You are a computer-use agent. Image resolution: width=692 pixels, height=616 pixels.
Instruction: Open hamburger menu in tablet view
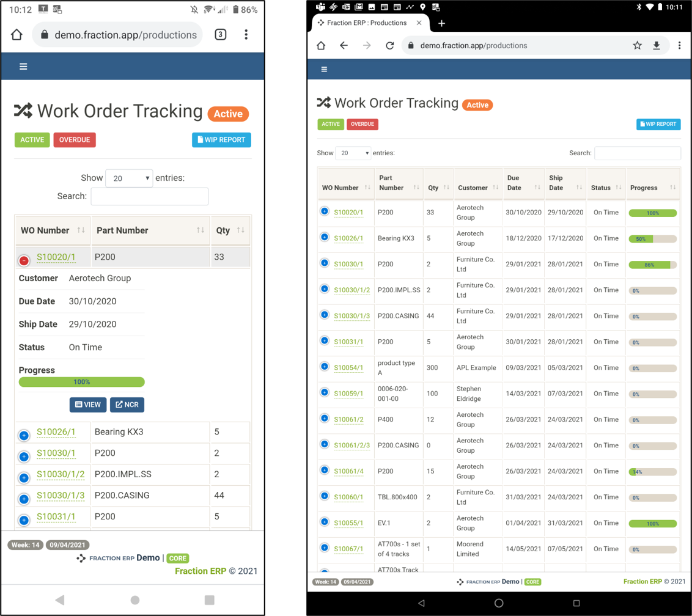pos(324,69)
